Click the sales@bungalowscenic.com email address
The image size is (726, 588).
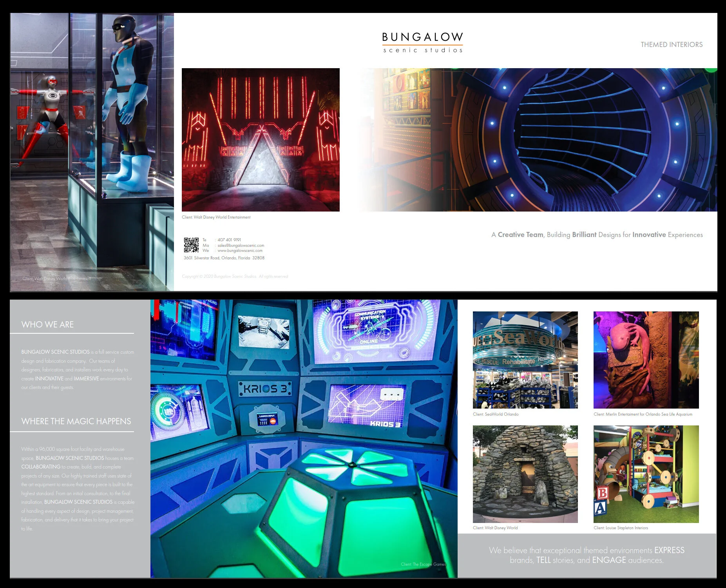click(241, 245)
